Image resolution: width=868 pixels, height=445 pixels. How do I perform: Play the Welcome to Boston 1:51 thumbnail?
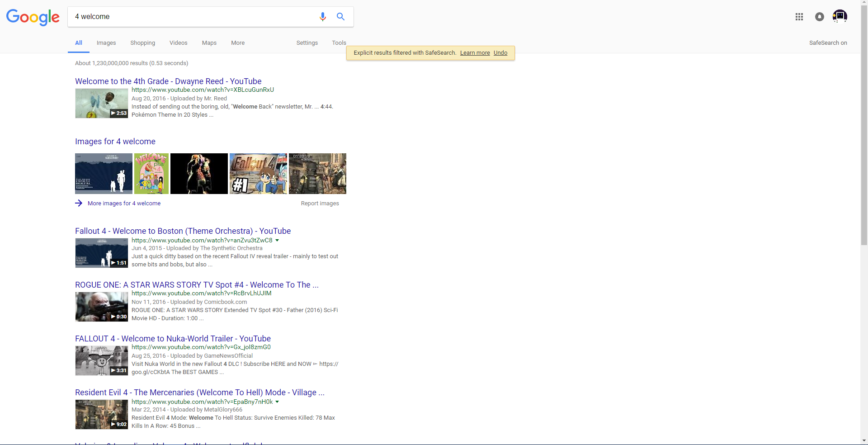tap(102, 253)
